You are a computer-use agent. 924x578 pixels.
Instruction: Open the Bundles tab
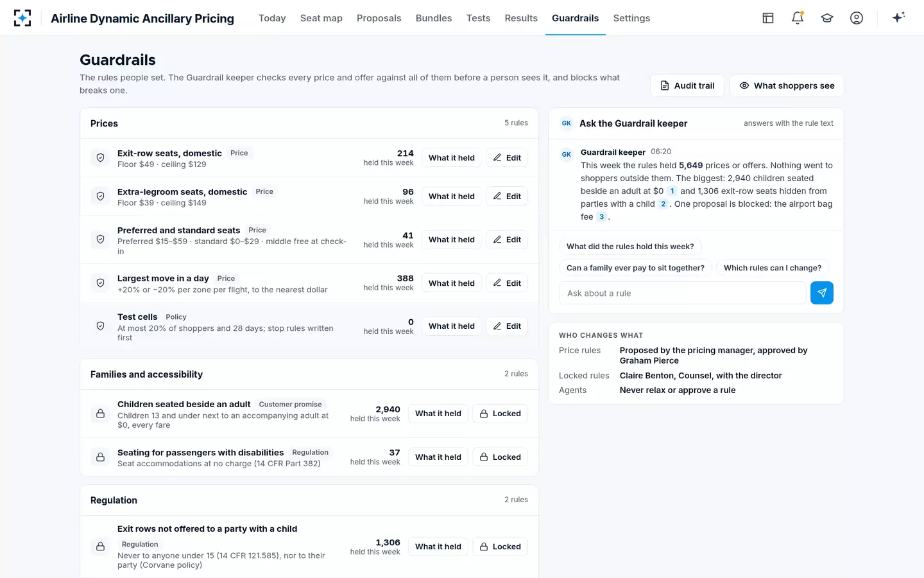434,18
